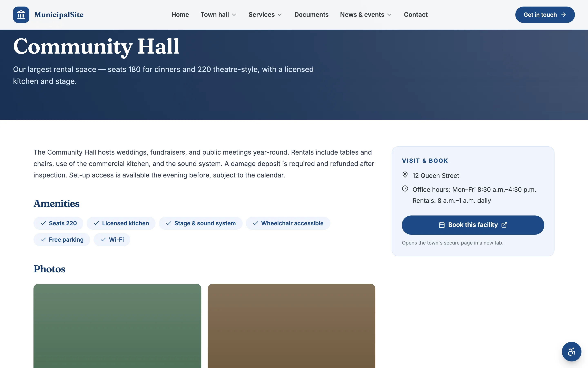Click the MunicipalSite brand name link
This screenshot has height=368, width=588.
pyautogui.click(x=59, y=15)
